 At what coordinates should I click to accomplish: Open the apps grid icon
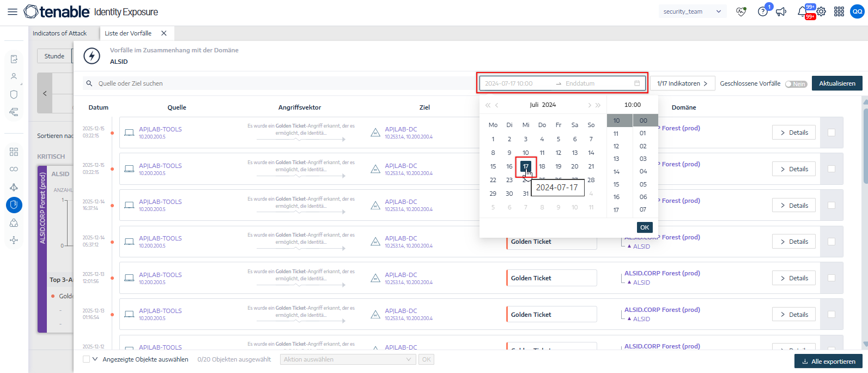839,11
